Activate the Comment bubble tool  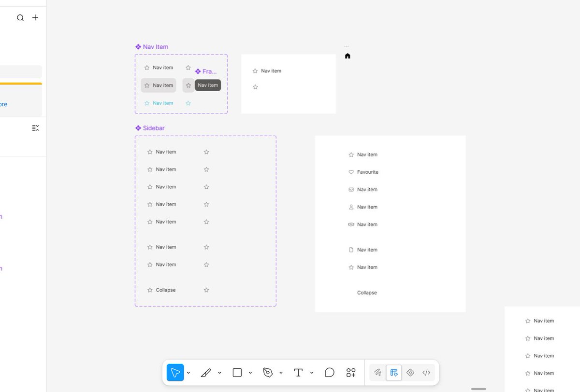(x=330, y=373)
